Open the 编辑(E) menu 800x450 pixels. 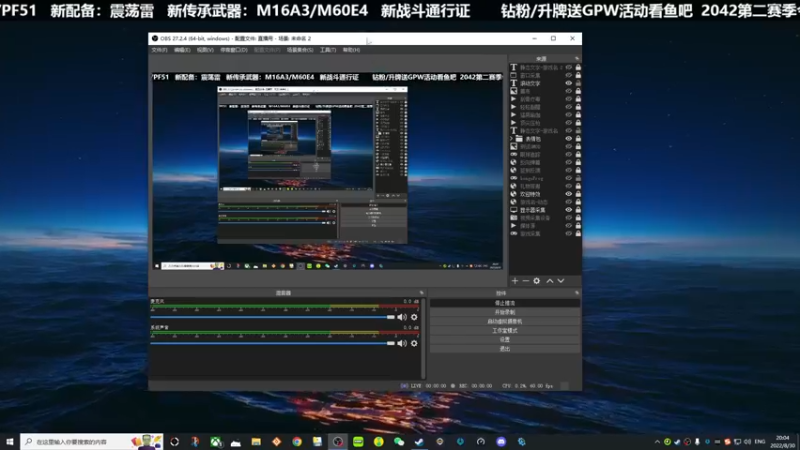(182, 50)
